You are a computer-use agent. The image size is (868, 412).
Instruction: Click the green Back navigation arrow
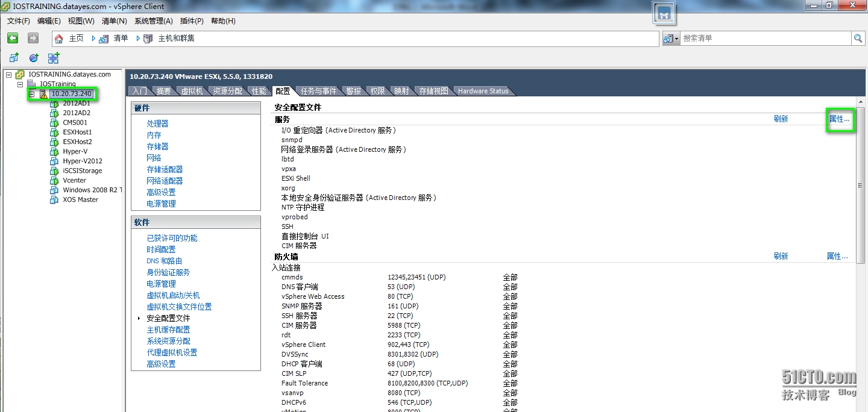coord(13,38)
